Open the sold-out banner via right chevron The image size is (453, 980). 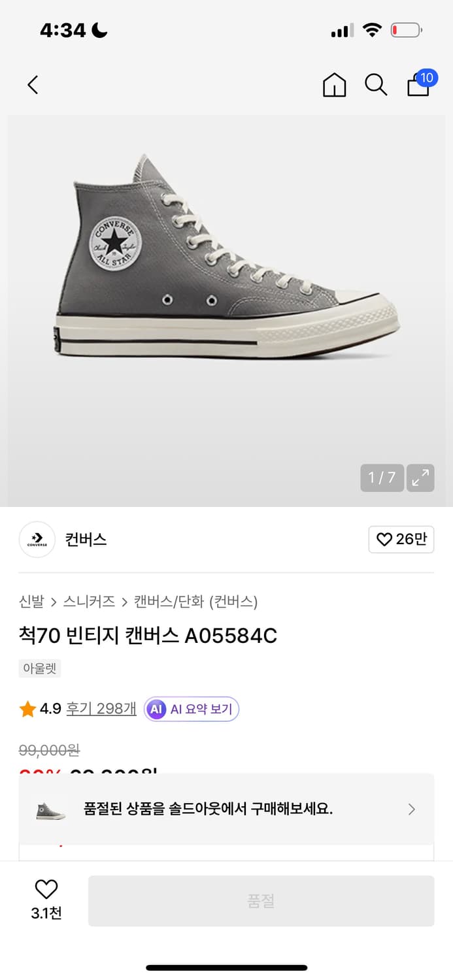(x=412, y=809)
